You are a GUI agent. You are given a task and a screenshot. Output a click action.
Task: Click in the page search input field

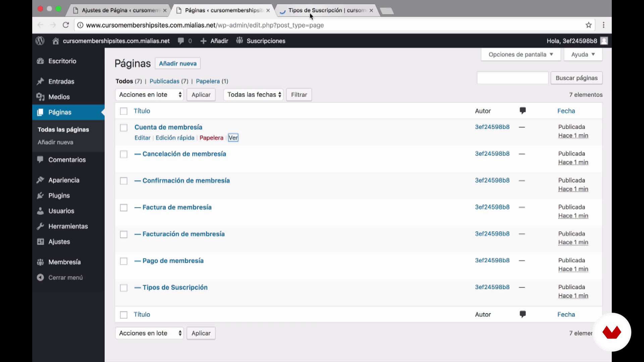click(513, 78)
